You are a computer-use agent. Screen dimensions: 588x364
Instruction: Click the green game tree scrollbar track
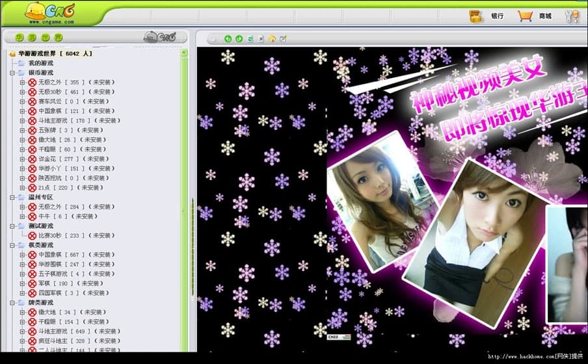point(184,204)
